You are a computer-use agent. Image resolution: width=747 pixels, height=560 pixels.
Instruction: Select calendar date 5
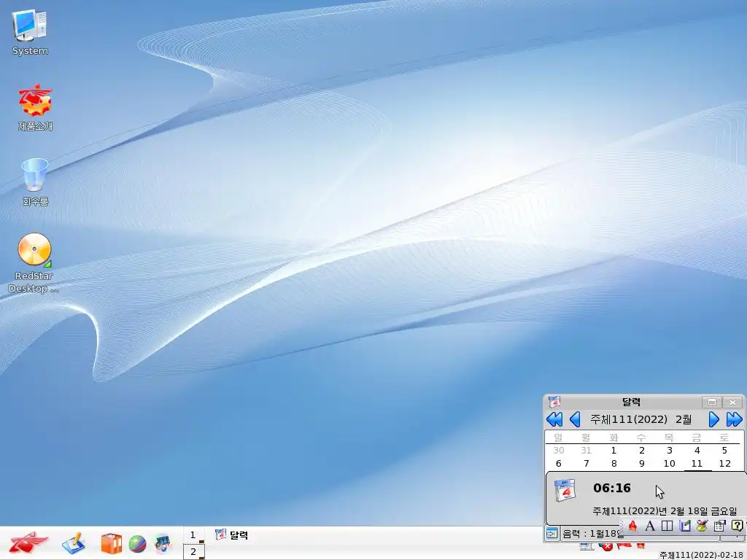[x=724, y=451]
